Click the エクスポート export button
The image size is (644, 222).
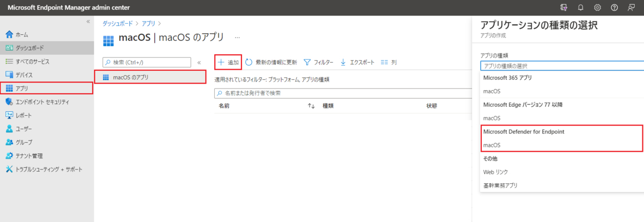click(357, 62)
